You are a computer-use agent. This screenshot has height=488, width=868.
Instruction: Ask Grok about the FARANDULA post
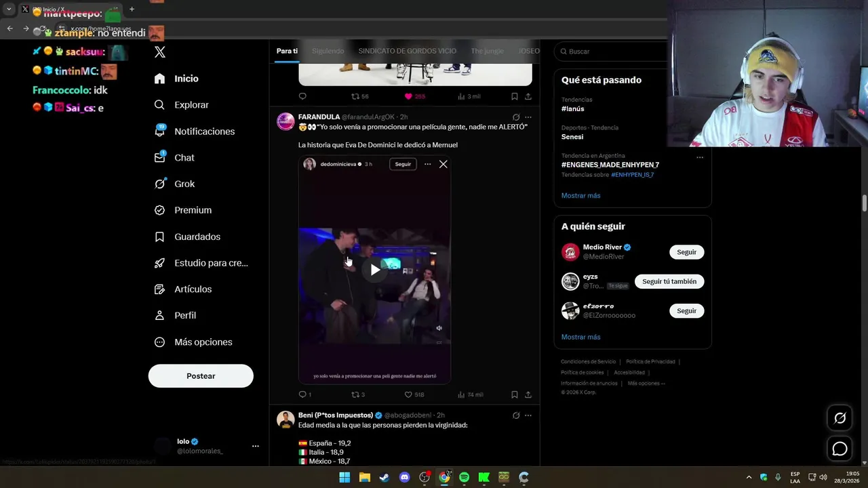pos(516,117)
